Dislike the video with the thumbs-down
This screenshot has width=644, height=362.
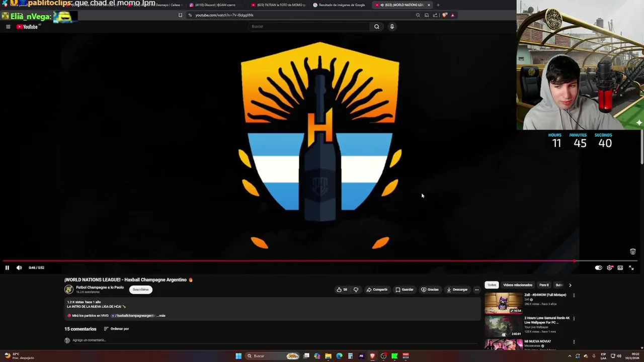click(x=356, y=290)
